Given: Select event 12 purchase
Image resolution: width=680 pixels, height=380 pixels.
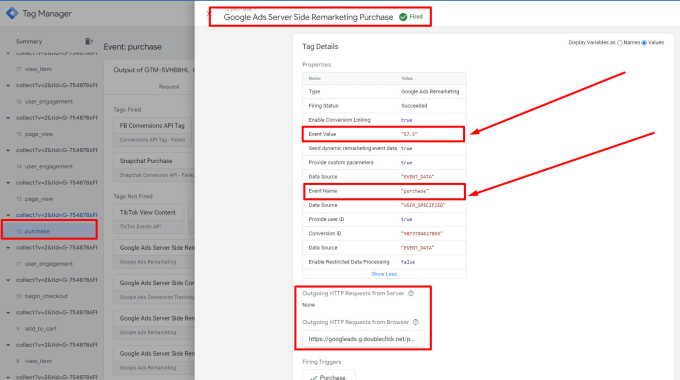Looking at the screenshot, I should pyautogui.click(x=49, y=231).
